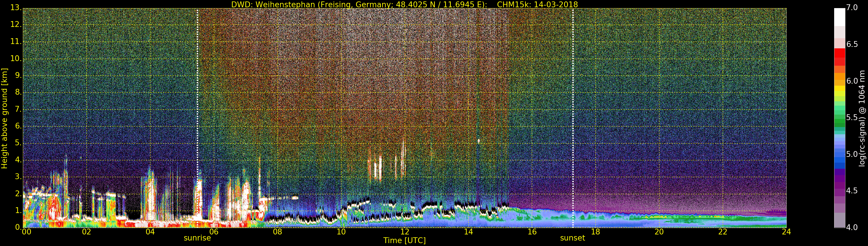
Task: Pick the yellow colorbar segment
Action: click(x=839, y=89)
